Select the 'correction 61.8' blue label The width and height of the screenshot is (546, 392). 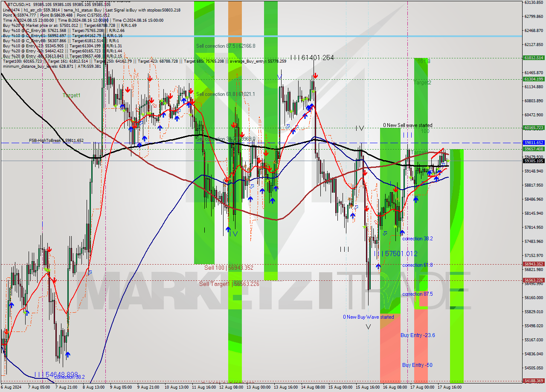click(418, 265)
